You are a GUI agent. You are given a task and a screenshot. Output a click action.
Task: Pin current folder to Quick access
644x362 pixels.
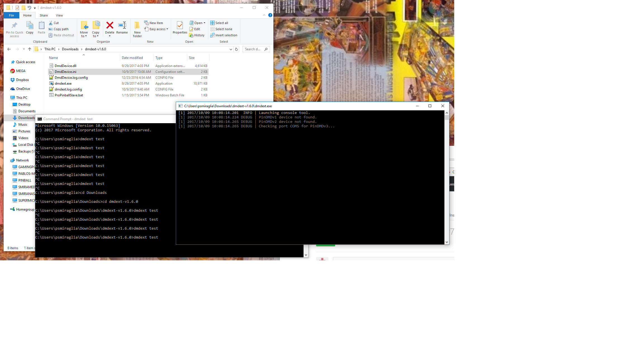pos(14,29)
